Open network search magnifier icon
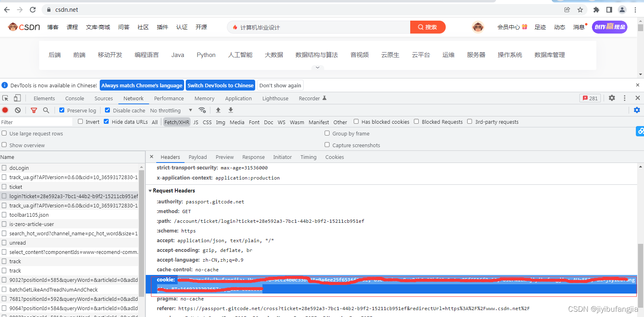644x317 pixels. tap(46, 110)
